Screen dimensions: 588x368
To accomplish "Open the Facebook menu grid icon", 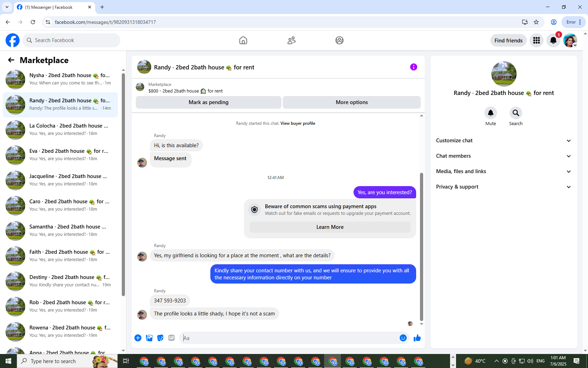I will click(537, 40).
